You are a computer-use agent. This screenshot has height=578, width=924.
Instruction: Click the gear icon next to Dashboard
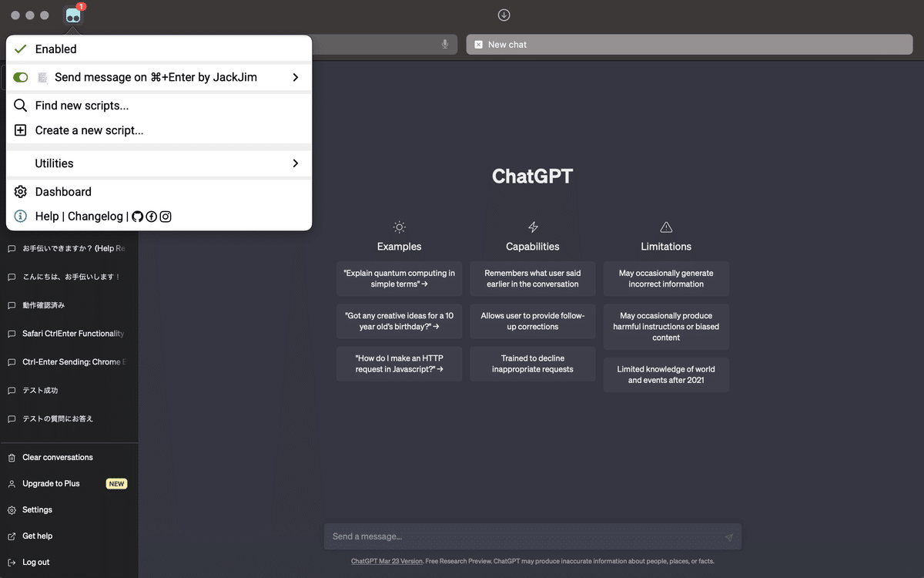pyautogui.click(x=21, y=192)
